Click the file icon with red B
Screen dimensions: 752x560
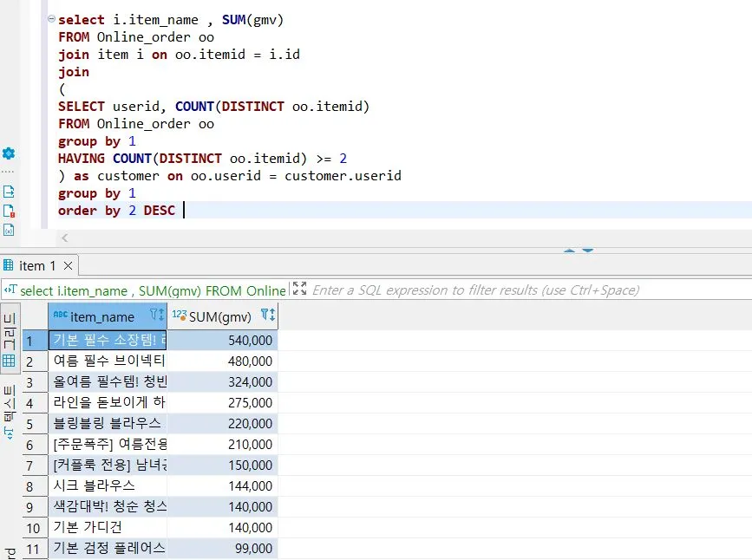[9, 211]
